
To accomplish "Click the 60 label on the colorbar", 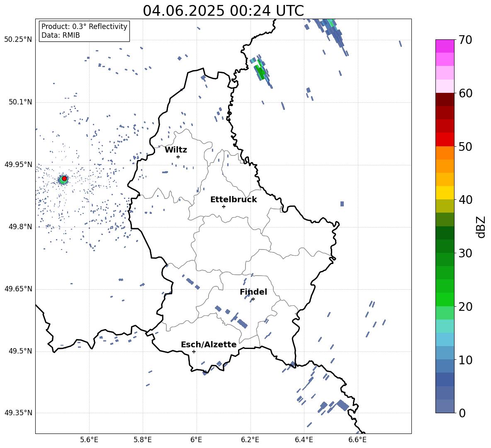I will [465, 93].
